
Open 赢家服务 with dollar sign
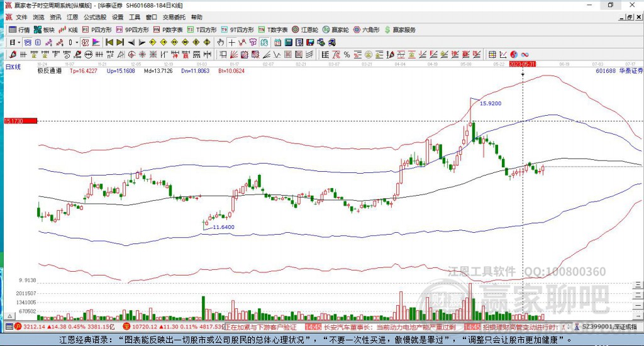[400, 30]
